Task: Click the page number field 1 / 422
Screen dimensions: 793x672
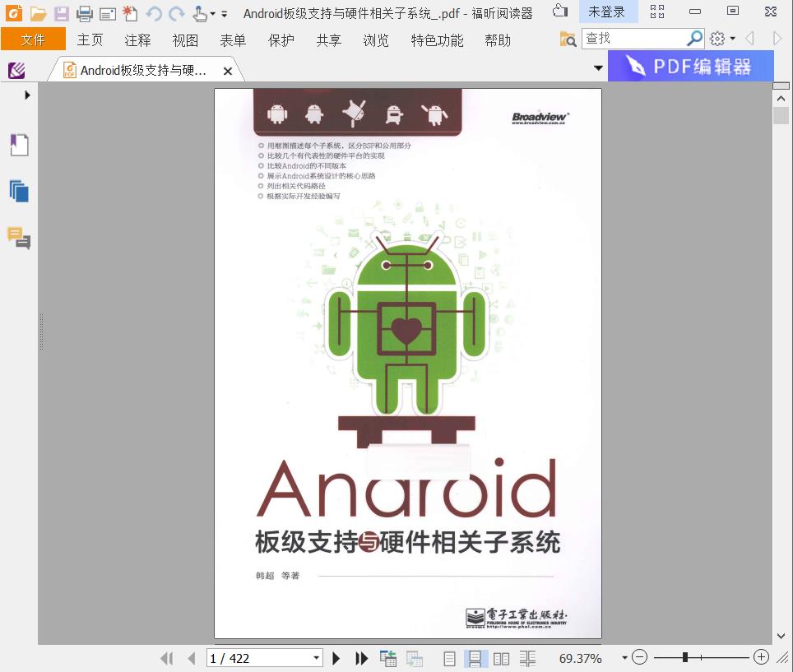Action: [x=259, y=658]
